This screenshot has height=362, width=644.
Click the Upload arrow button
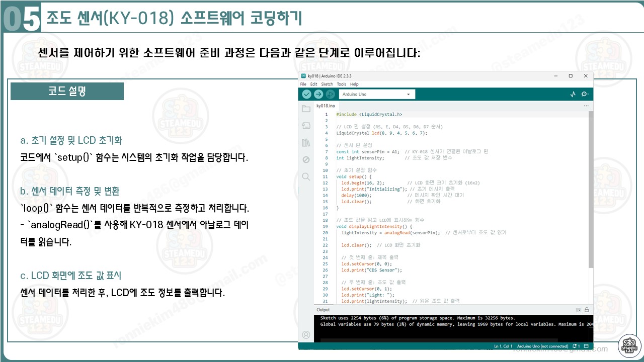[318, 94]
